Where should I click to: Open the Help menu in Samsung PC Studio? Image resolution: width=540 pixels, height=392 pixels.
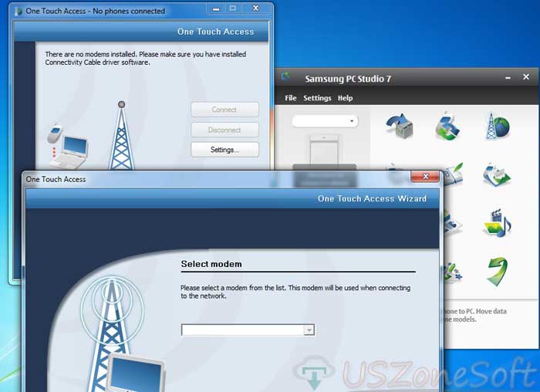pos(345,98)
